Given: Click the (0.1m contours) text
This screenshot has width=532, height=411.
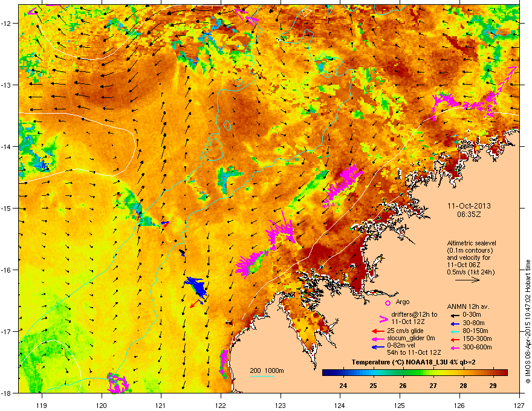Looking at the screenshot, I should click(x=470, y=251).
